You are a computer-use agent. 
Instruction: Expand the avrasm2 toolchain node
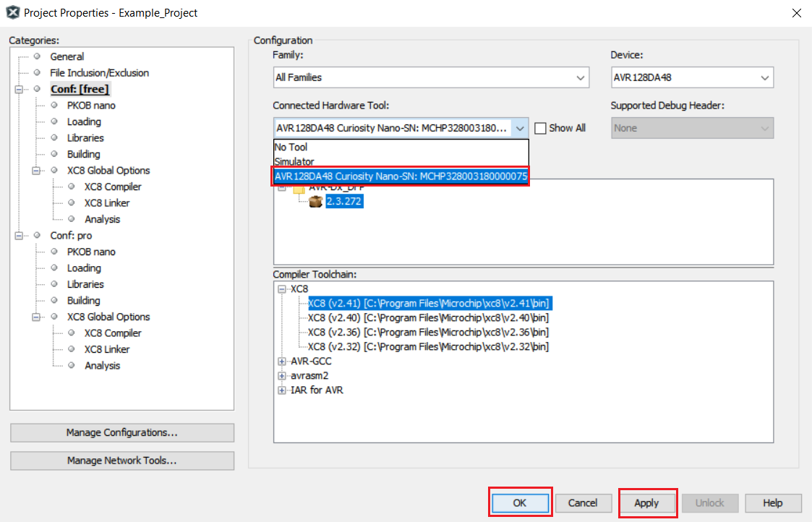click(282, 376)
